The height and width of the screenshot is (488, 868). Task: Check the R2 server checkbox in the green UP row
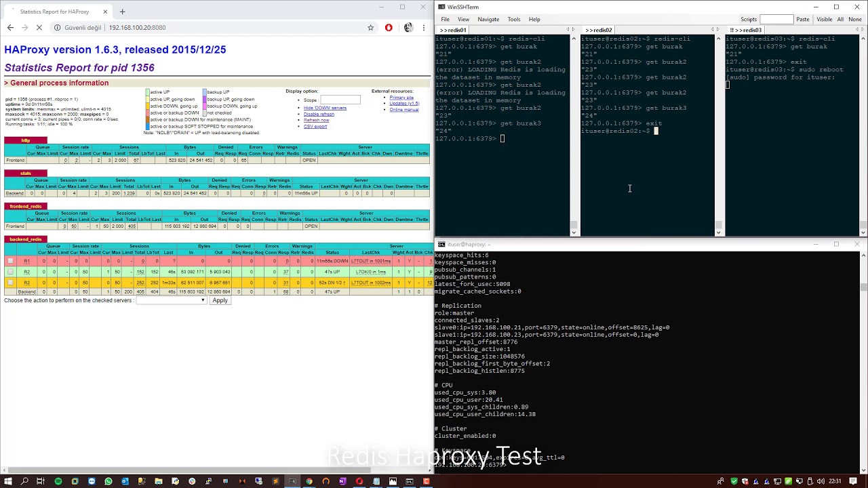pos(10,272)
